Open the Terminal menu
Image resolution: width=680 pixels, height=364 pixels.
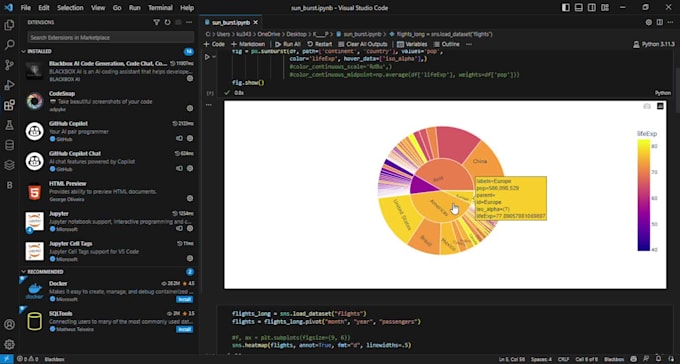(x=160, y=8)
